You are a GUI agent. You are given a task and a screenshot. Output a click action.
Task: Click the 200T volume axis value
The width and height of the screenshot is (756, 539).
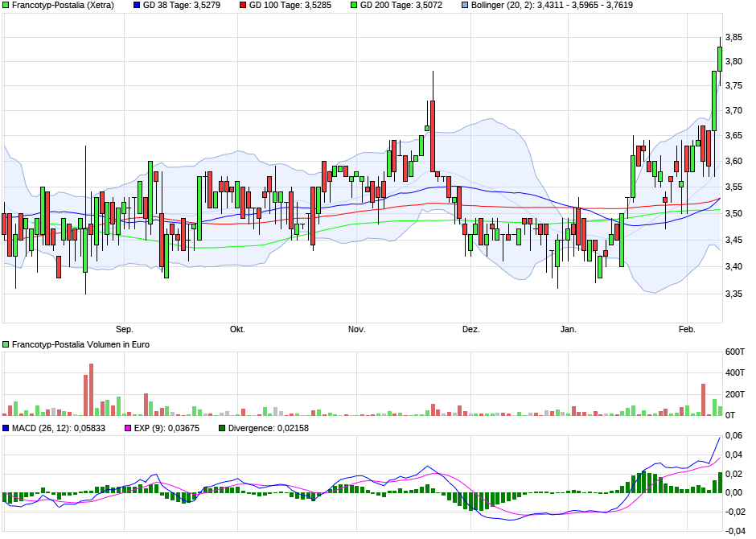(x=735, y=394)
